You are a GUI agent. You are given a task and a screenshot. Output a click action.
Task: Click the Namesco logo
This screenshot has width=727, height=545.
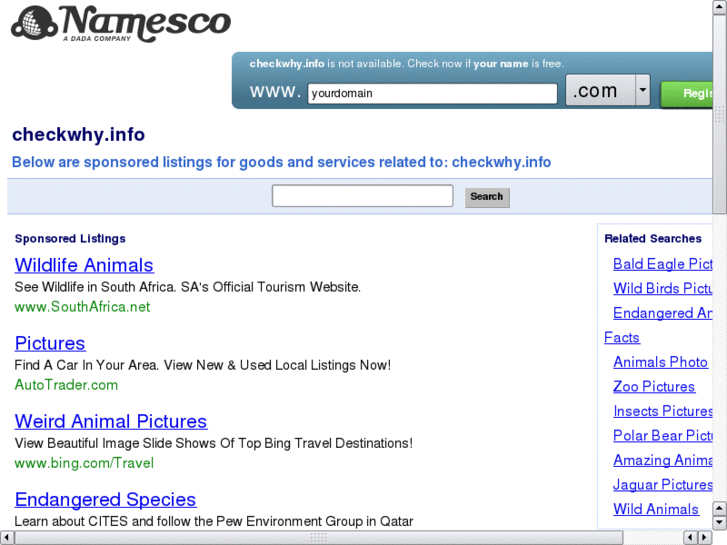coord(121,23)
